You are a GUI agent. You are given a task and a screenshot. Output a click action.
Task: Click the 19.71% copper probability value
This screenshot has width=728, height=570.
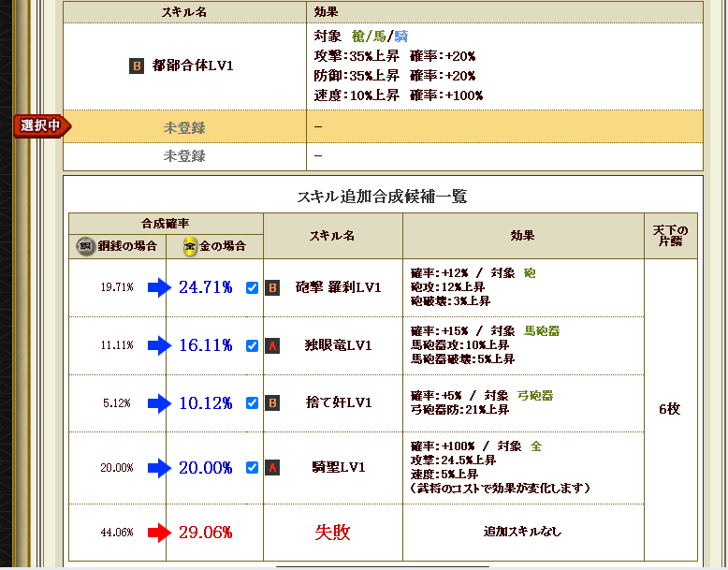pos(117,287)
